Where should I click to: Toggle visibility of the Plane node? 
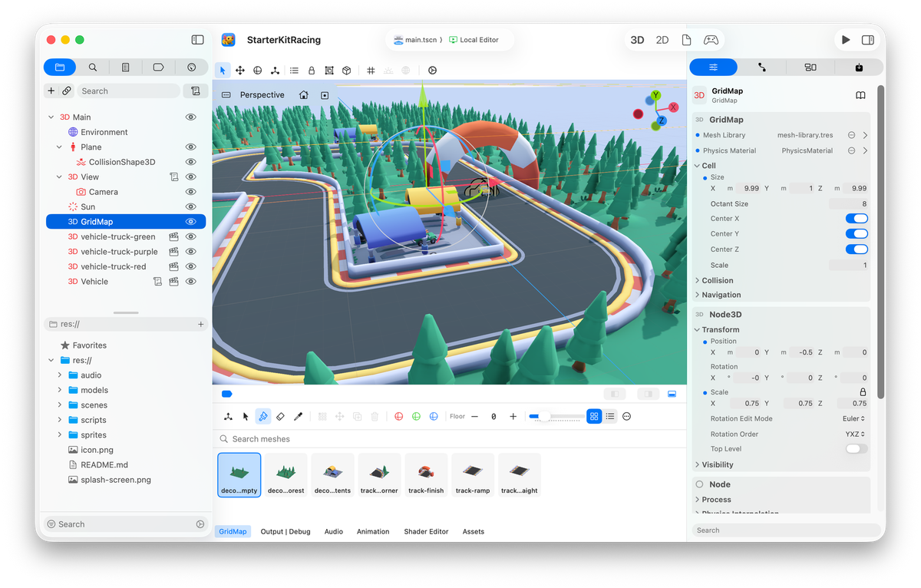point(191,147)
